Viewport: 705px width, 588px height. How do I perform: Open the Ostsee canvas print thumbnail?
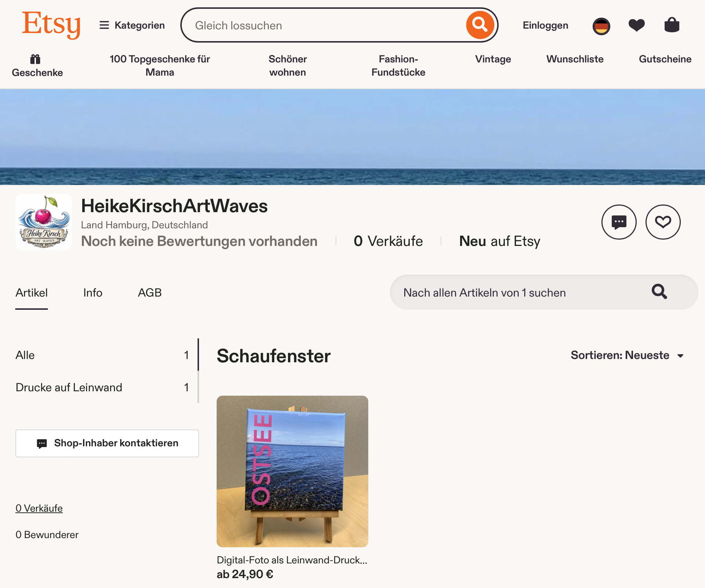[292, 471]
